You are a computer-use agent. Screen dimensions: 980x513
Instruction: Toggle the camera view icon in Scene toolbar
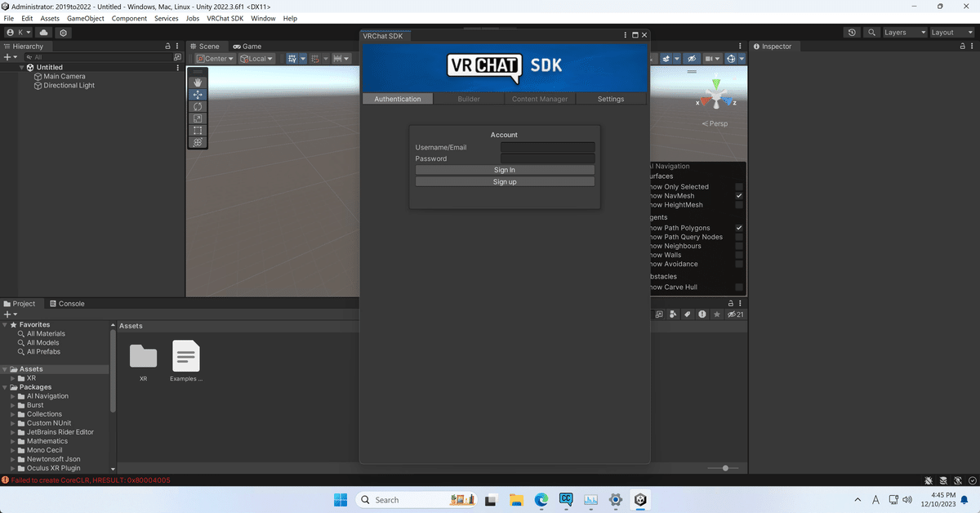pos(710,58)
